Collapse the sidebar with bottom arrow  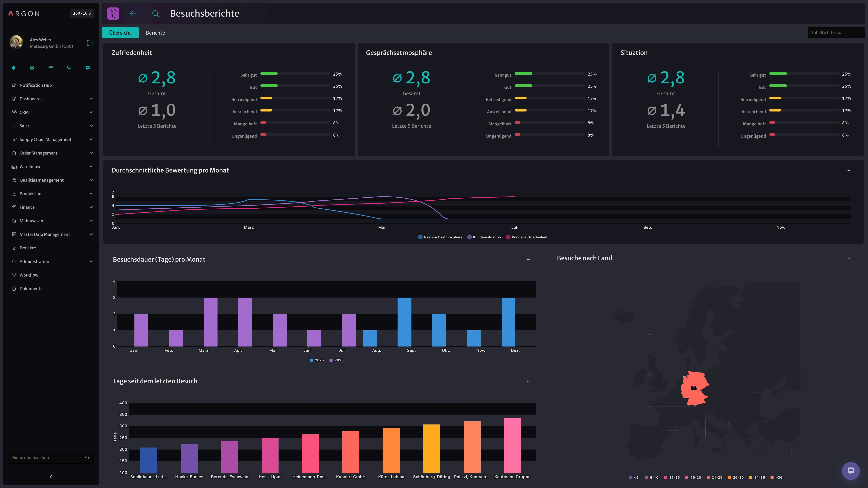(x=51, y=477)
